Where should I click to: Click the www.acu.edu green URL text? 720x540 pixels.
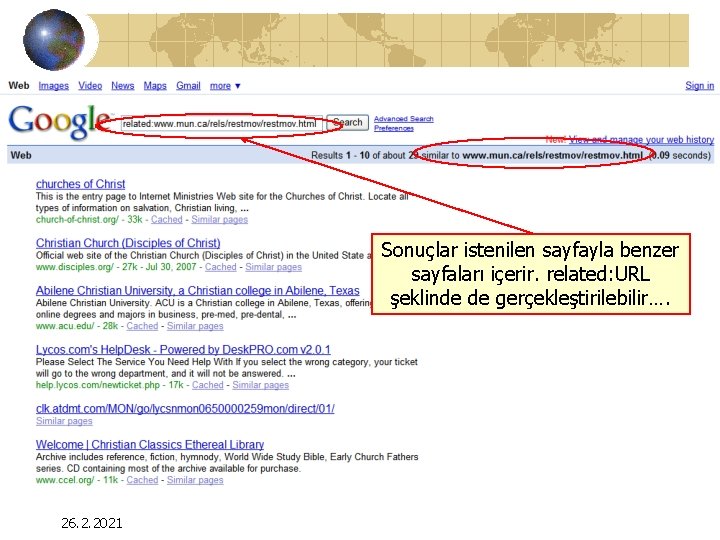65,326
